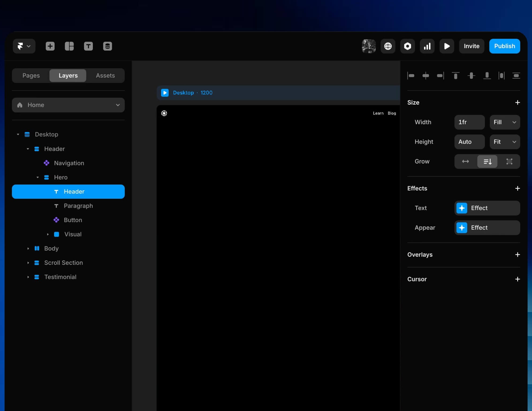The image size is (532, 411).
Task: Click the Publish button
Action: (504, 46)
